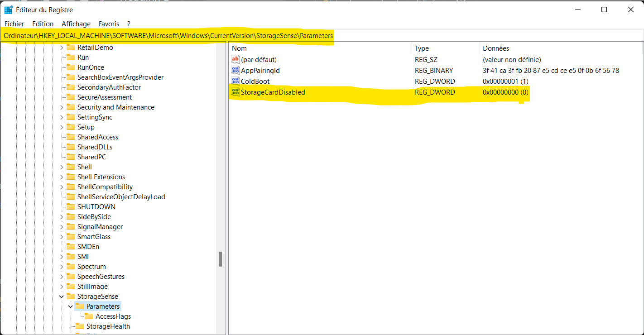The image size is (644, 335).
Task: Maximize the Registry Editor window
Action: tap(604, 10)
